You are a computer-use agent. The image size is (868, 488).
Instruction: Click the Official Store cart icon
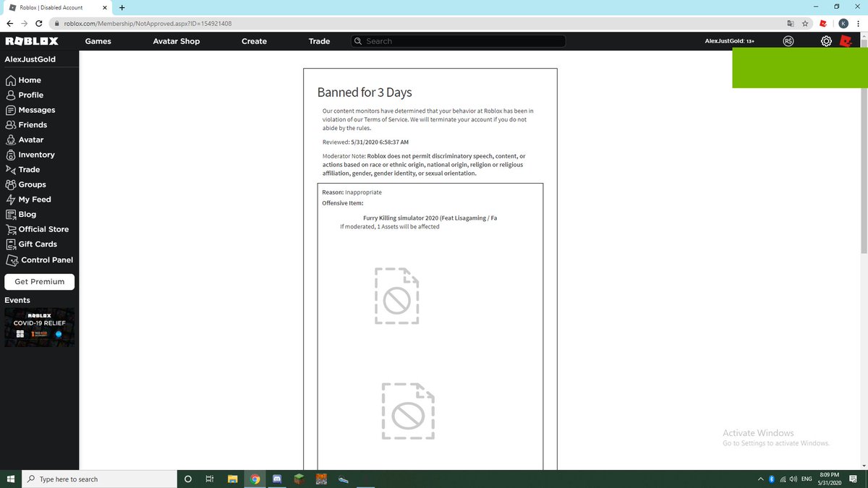coord(10,229)
